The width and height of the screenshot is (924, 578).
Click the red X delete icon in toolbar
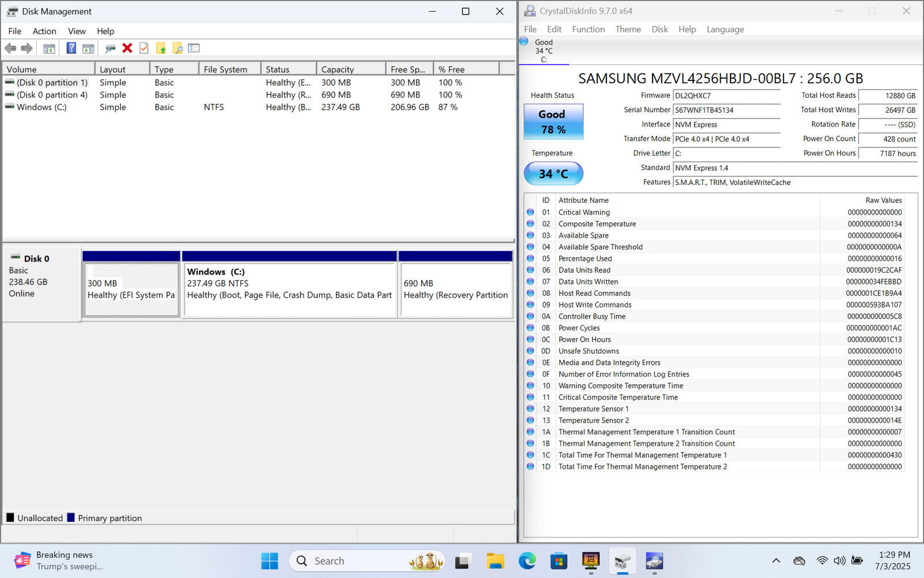pos(128,49)
